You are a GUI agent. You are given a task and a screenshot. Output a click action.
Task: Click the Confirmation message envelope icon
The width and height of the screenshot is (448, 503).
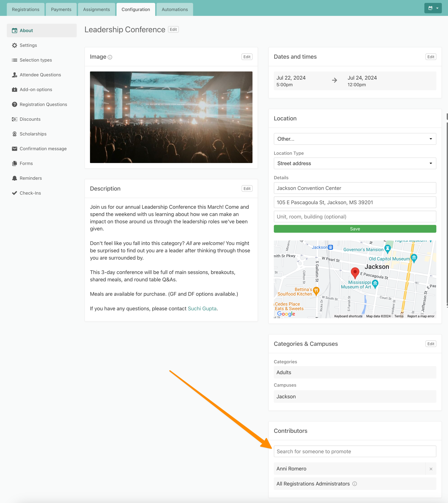14,149
